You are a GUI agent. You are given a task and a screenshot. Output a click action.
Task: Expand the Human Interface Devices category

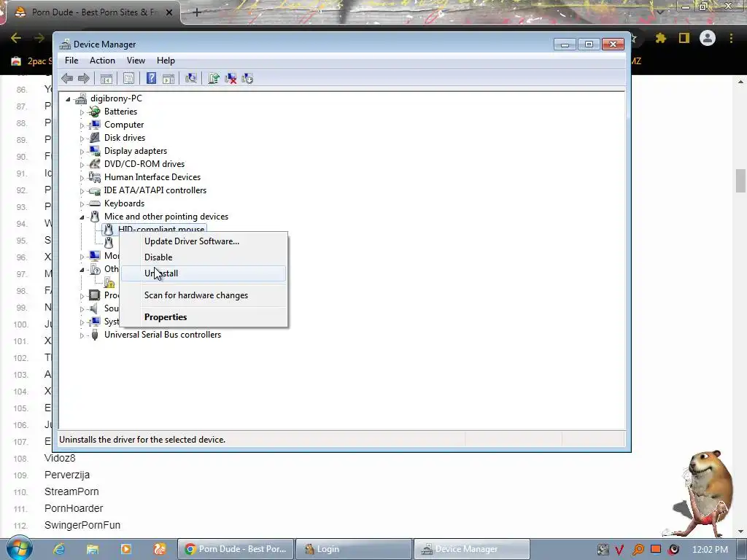point(82,178)
